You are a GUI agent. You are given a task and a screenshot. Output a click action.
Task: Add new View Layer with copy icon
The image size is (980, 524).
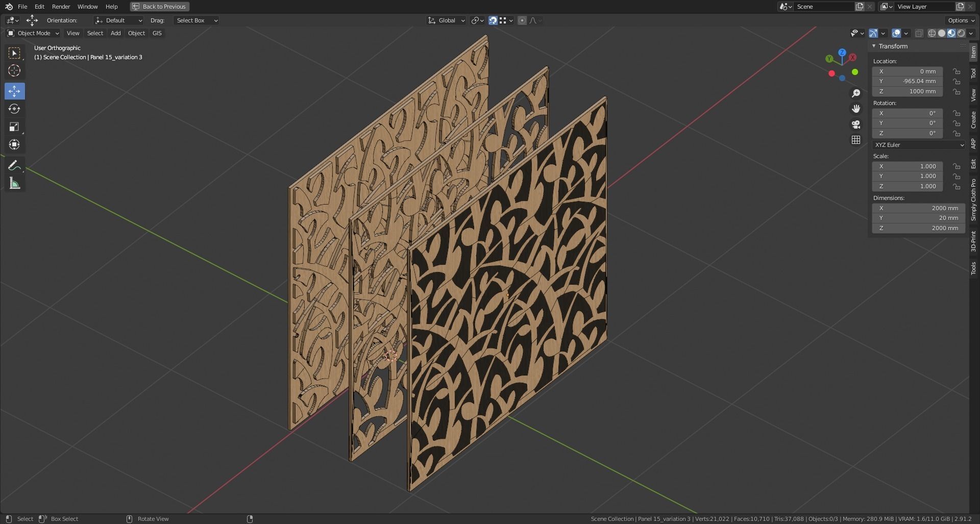click(960, 7)
